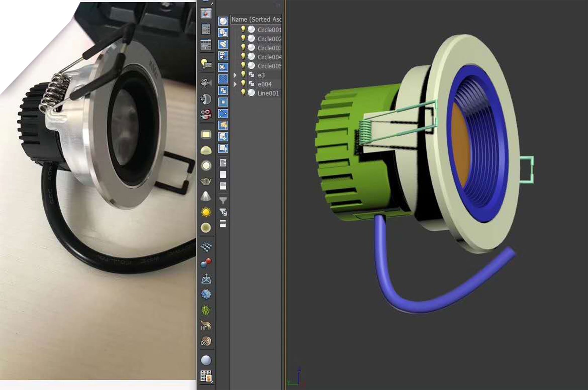Image resolution: width=588 pixels, height=390 pixels.
Task: Click the red video camera icon
Action: (x=206, y=114)
